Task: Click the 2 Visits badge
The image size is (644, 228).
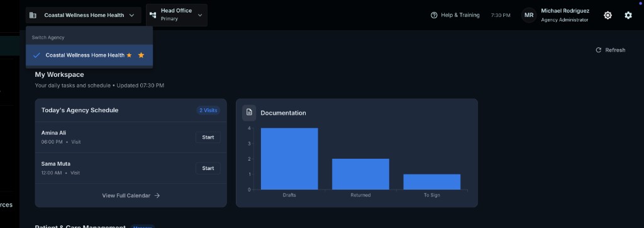Action: [x=208, y=110]
